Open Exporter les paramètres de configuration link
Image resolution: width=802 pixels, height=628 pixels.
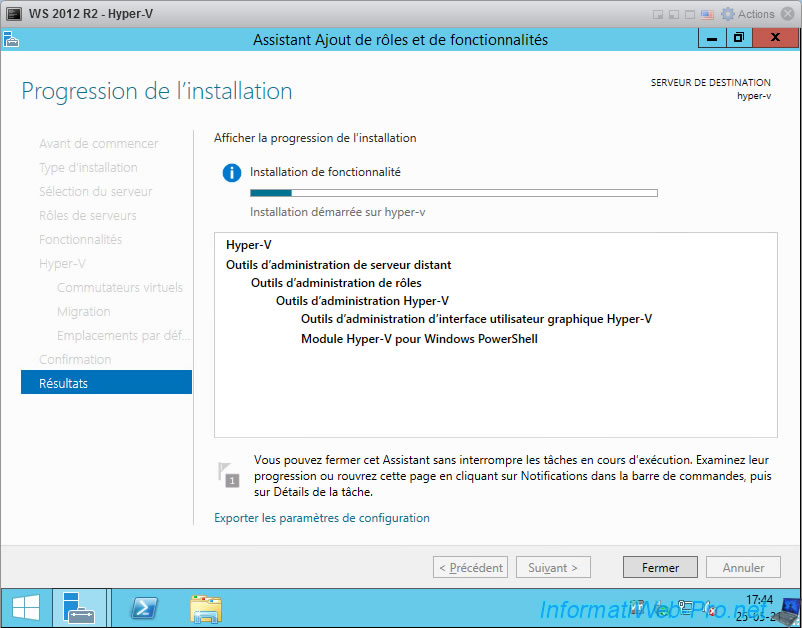pos(322,518)
